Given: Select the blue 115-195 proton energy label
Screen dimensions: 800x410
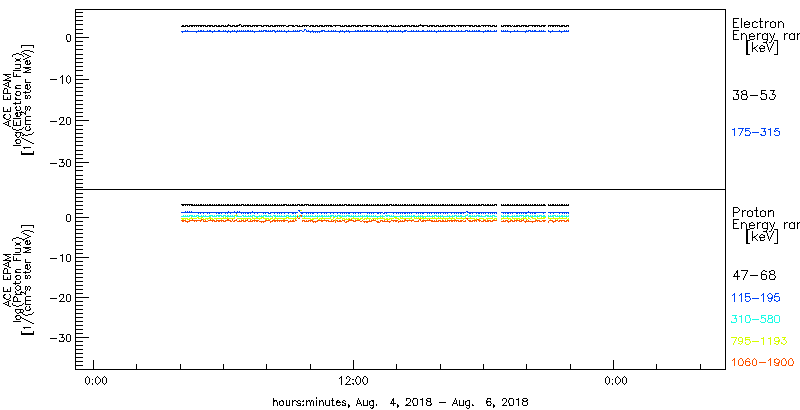Looking at the screenshot, I should tap(756, 298).
